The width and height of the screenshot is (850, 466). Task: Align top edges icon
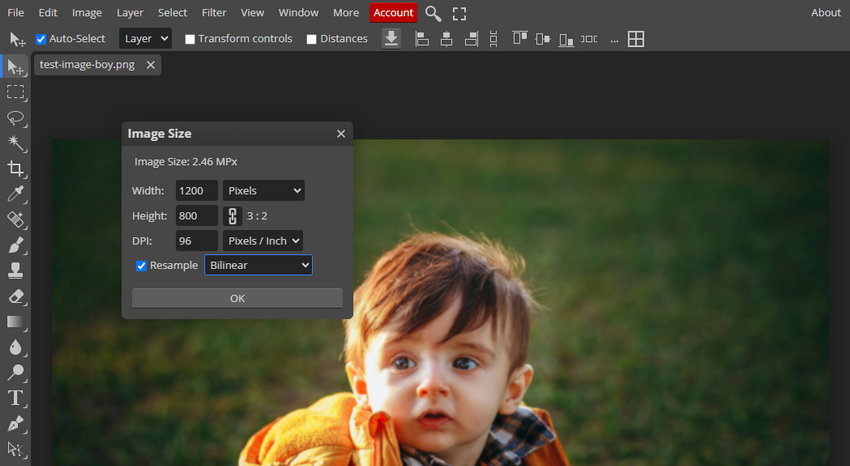point(519,38)
